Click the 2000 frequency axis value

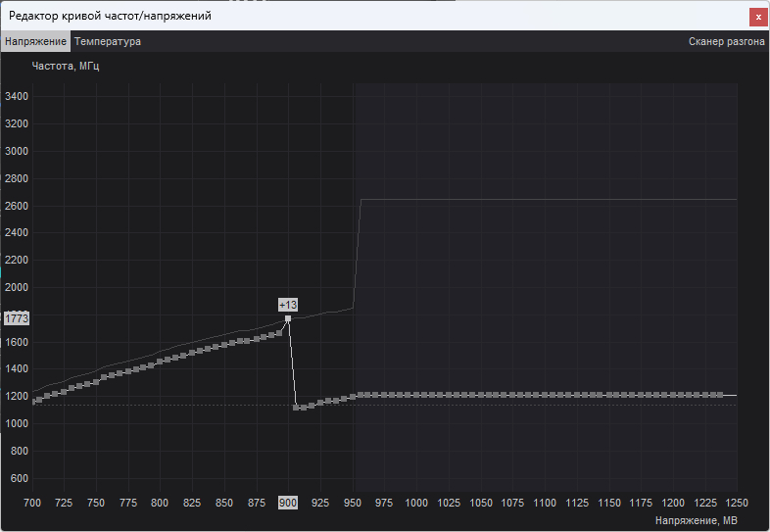point(17,287)
